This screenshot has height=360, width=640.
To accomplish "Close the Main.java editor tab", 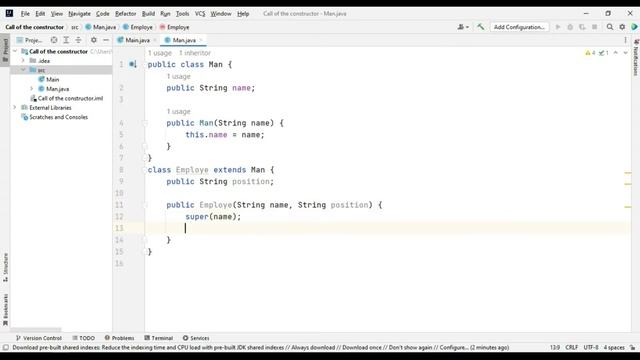I will click(x=155, y=40).
